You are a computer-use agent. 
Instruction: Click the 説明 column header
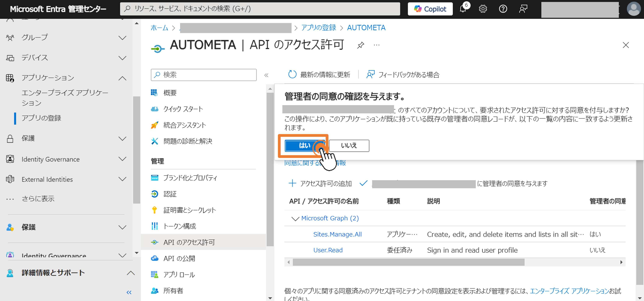433,201
